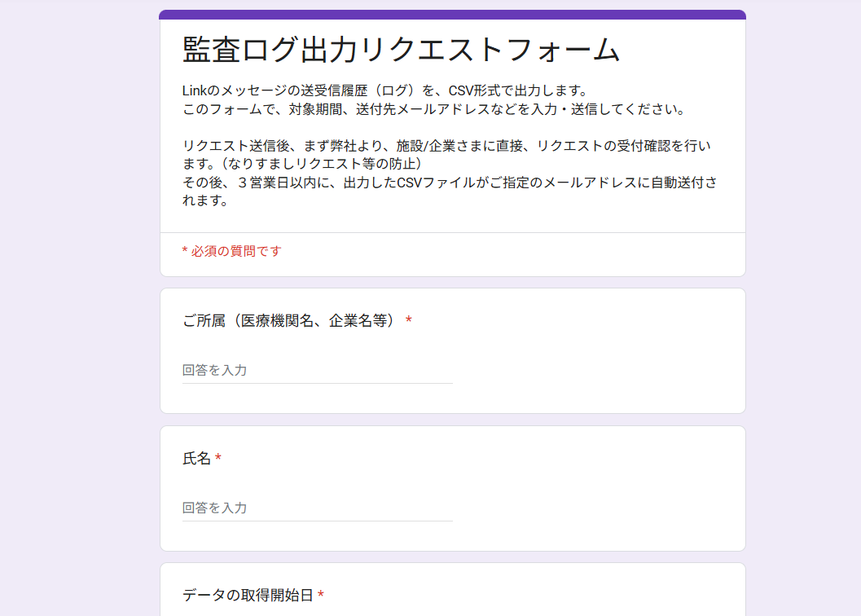Select the 氏名 question card
Screen dimensions: 861x616
coord(453,487)
